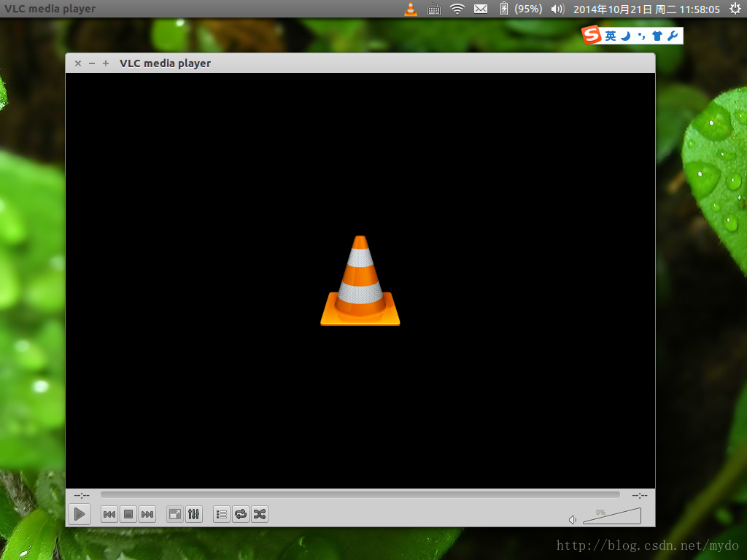Mute audio via speaker icon in VLC
The width and height of the screenshot is (747, 560).
(573, 519)
